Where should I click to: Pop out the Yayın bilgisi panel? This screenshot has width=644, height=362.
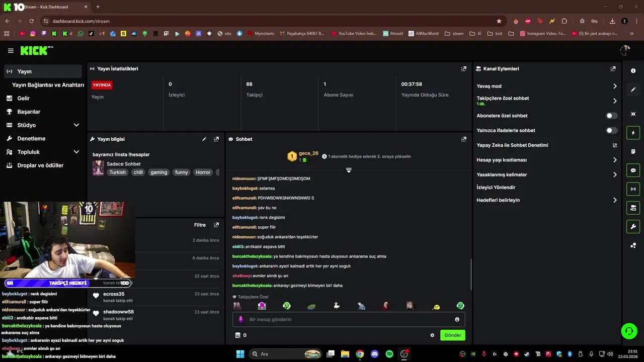click(216, 139)
